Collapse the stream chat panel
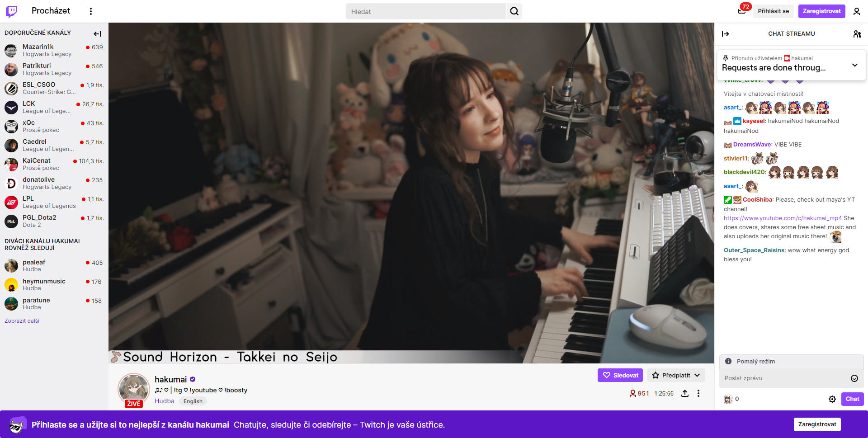The height and width of the screenshot is (438, 868). click(x=726, y=34)
